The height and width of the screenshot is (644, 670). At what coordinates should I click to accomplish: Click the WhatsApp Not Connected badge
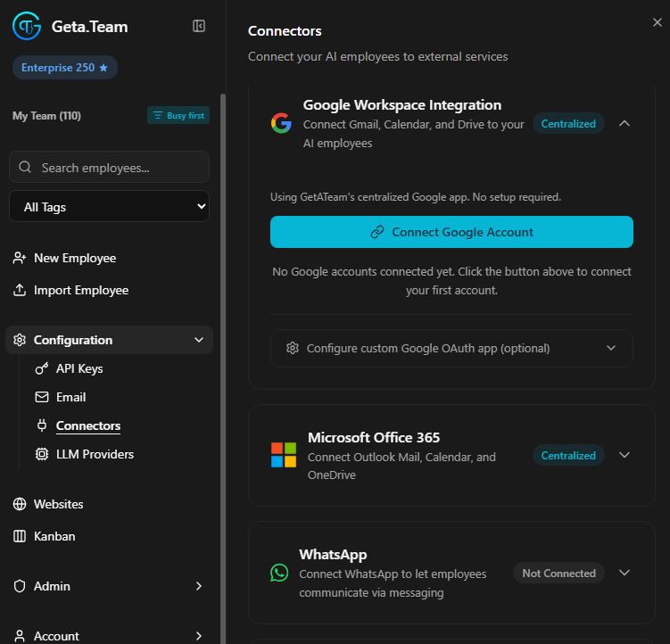tap(558, 573)
